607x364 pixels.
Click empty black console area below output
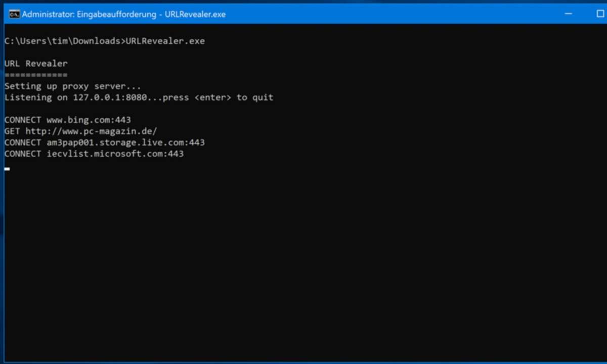[303, 263]
